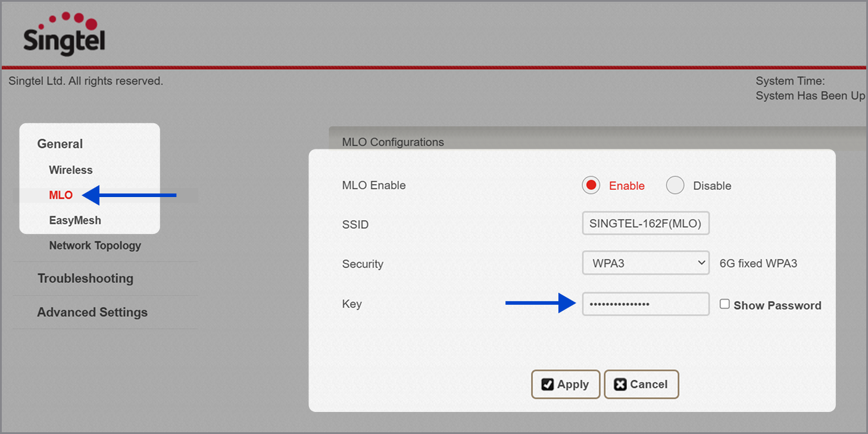This screenshot has width=868, height=434.
Task: Select the Enable radio button
Action: tap(591, 185)
